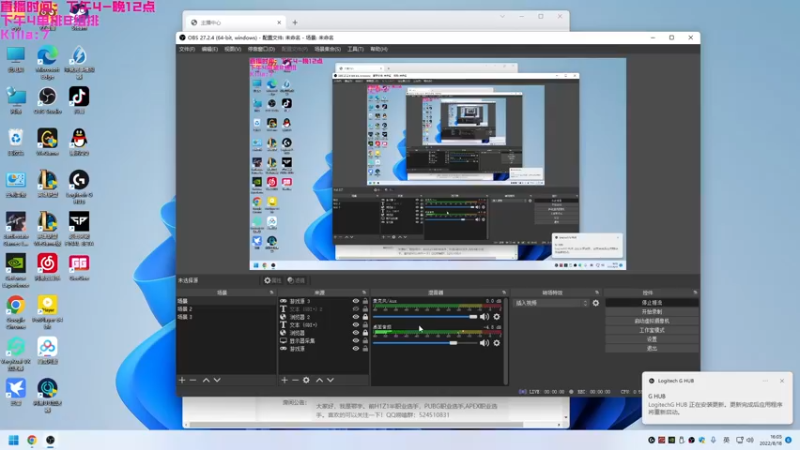The width and height of the screenshot is (800, 450).
Task: Open NetEase Cloud Music desktop icon
Action: coord(47,268)
